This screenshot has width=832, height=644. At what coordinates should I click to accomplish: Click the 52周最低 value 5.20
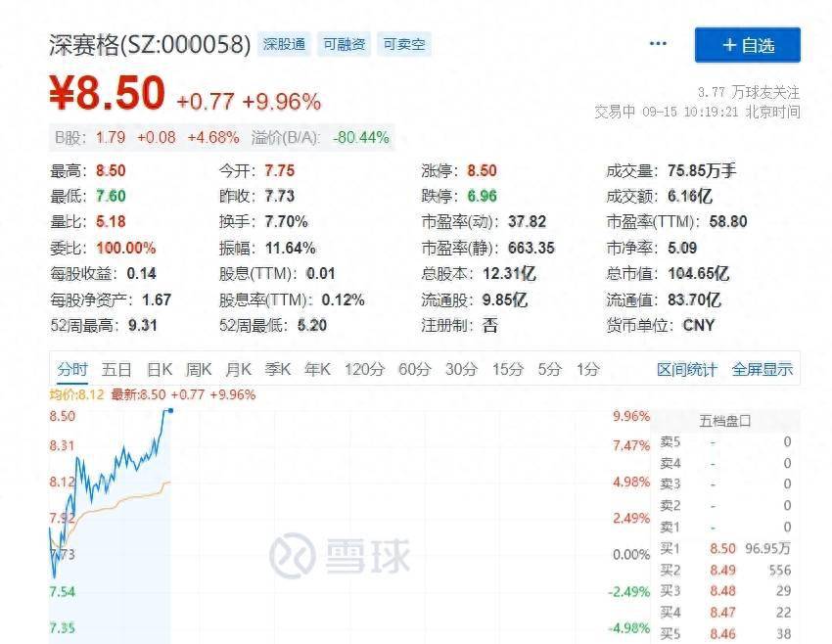pos(312,325)
